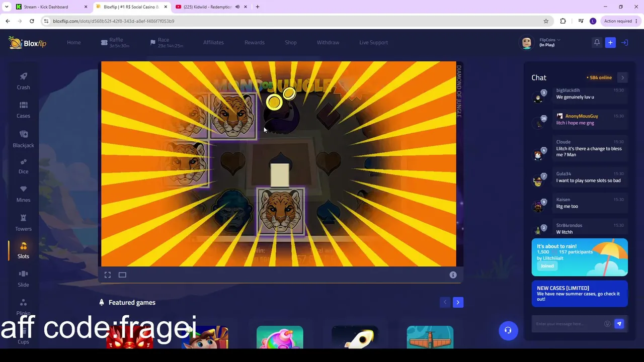The image size is (644, 362).
Task: Open the Slide game
Action: click(23, 279)
